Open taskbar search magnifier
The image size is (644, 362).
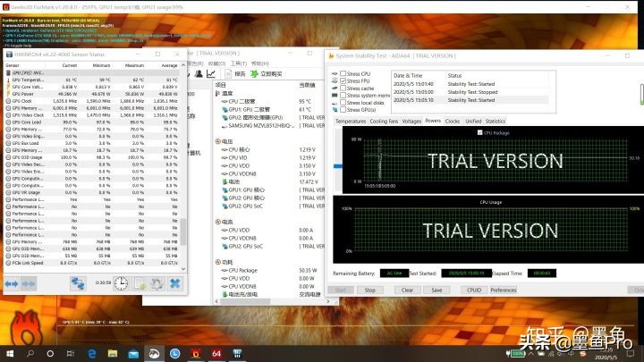click(x=30, y=353)
